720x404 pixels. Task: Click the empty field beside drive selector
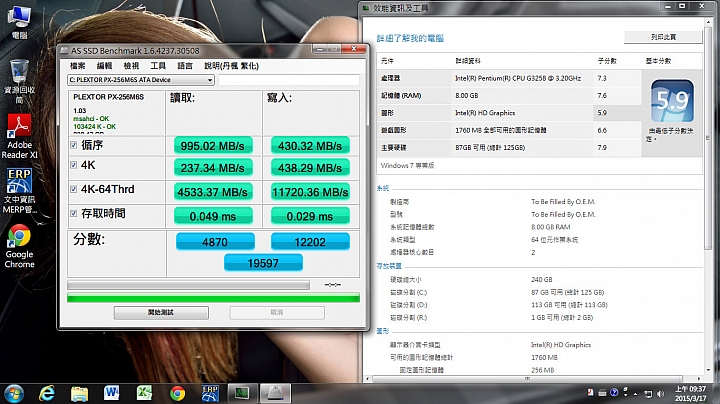point(289,80)
